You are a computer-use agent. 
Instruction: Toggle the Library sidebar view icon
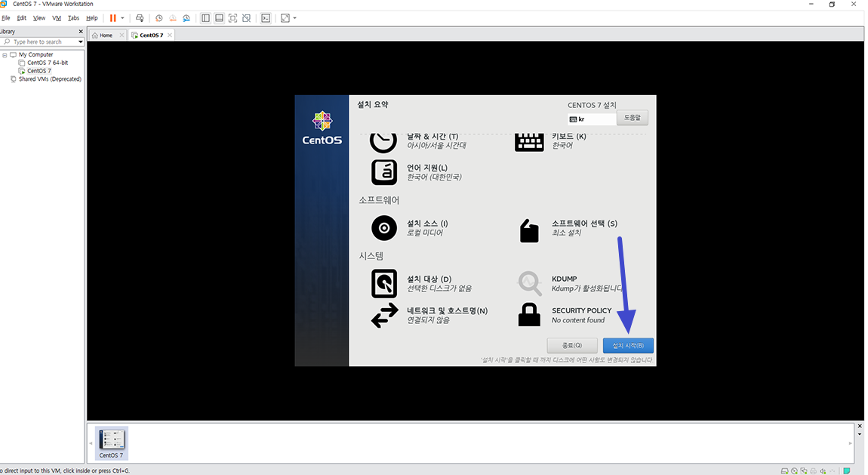(205, 18)
